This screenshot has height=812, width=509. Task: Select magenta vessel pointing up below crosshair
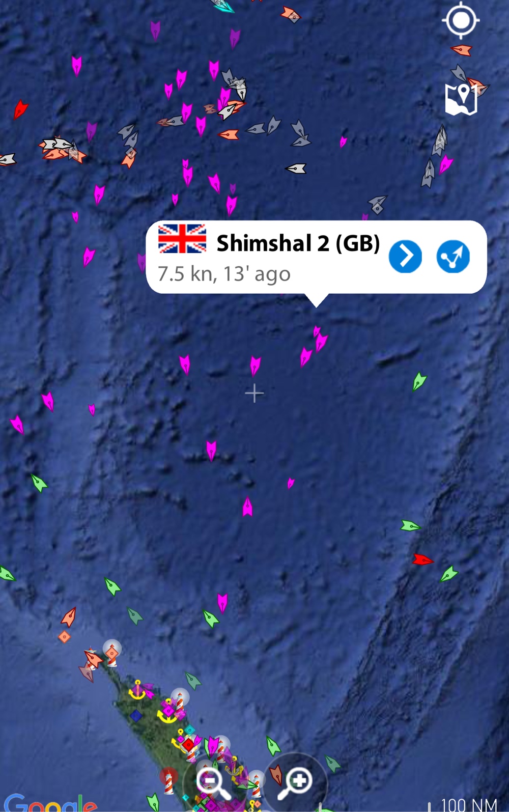[x=247, y=507]
